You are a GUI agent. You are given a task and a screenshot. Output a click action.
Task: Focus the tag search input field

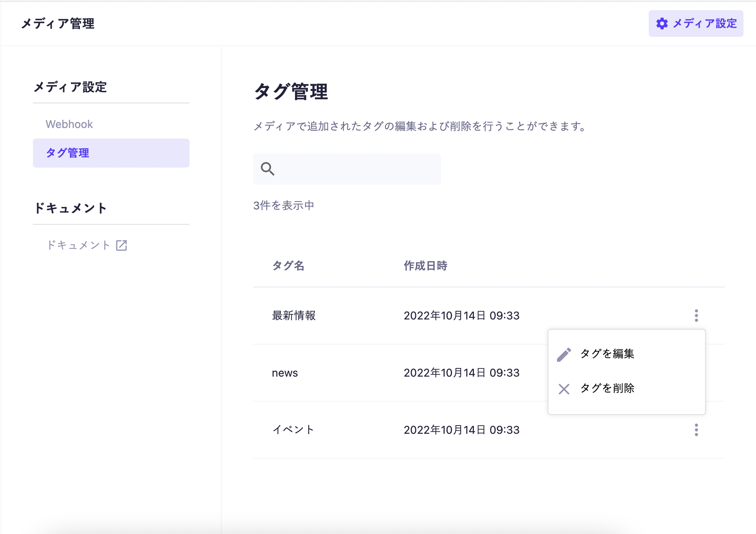point(347,169)
